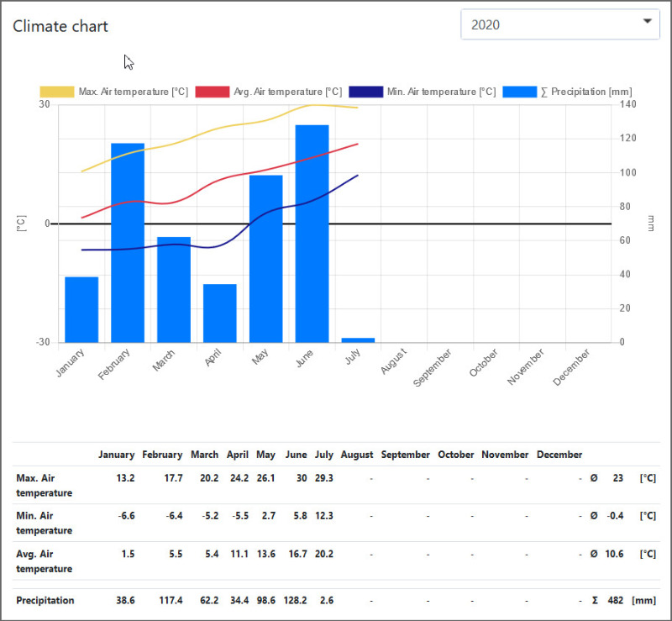Click the April precipitation bar

point(220,313)
